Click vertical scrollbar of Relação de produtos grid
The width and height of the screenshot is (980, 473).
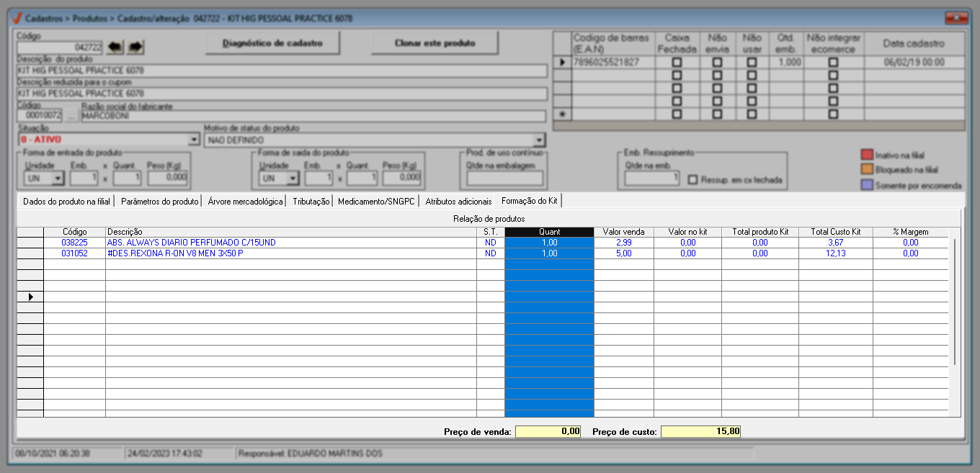[x=955, y=302]
